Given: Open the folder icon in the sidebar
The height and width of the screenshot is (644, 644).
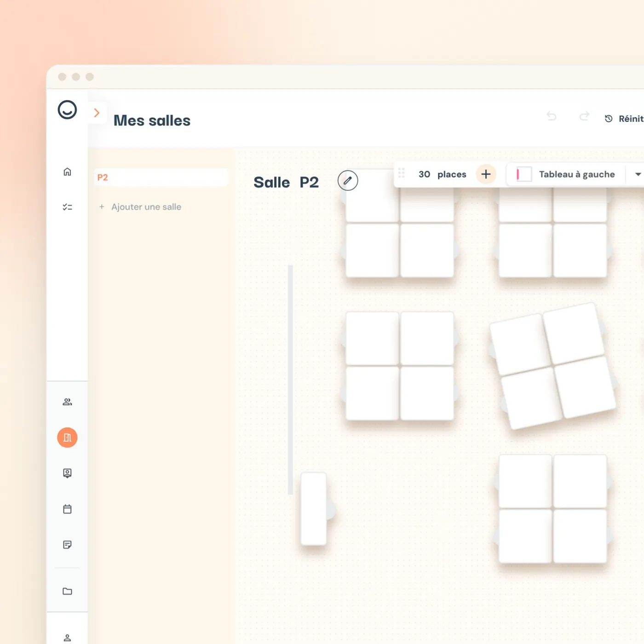Looking at the screenshot, I should click(67, 591).
